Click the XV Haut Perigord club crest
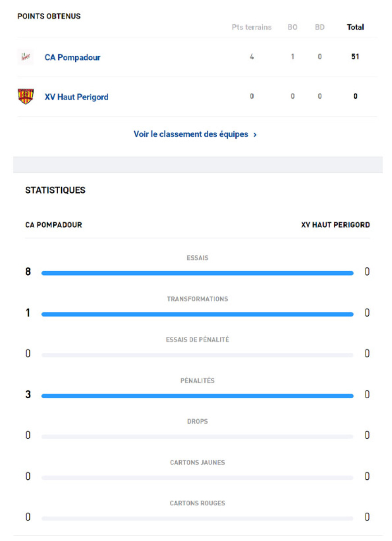This screenshot has height=541, width=392. pos(25,96)
